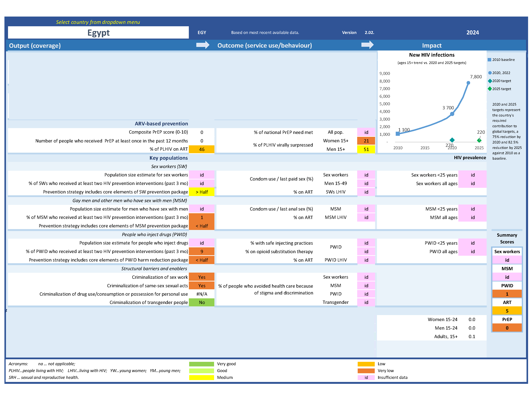Viewport: 532px width, 399px height.
Task: Click the Sex workers (SW) subheading
Action: pos(169,166)
